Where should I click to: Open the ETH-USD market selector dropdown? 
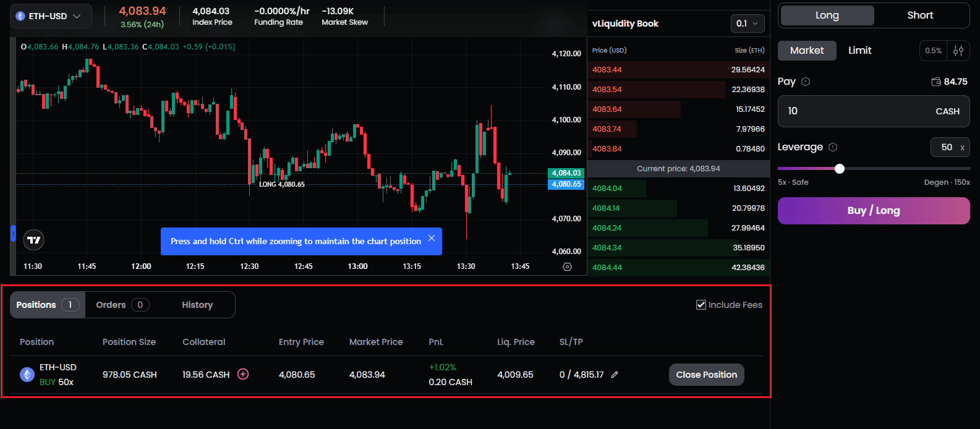[51, 16]
